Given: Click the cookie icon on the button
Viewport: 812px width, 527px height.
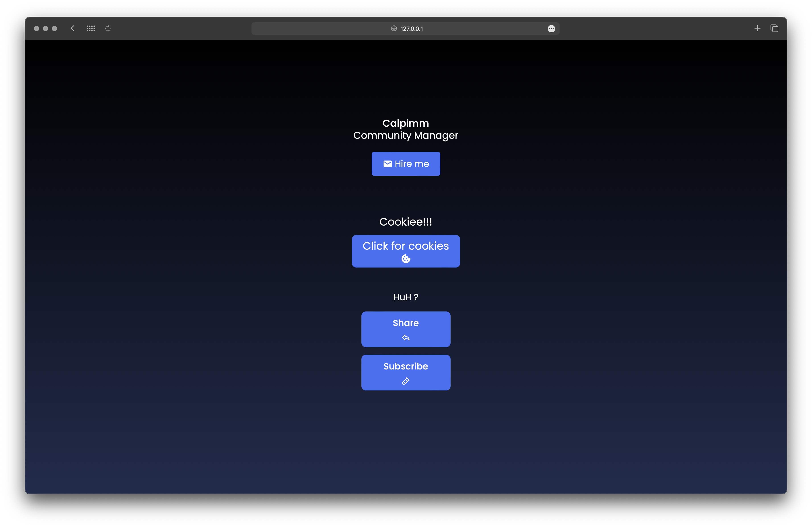Looking at the screenshot, I should click(x=406, y=259).
